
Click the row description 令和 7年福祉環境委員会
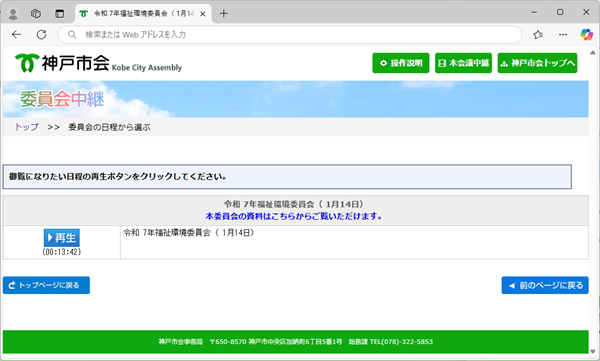pyautogui.click(x=188, y=233)
